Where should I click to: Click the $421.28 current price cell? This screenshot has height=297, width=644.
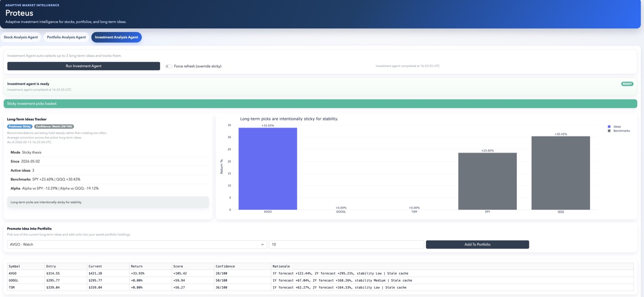tap(108, 273)
